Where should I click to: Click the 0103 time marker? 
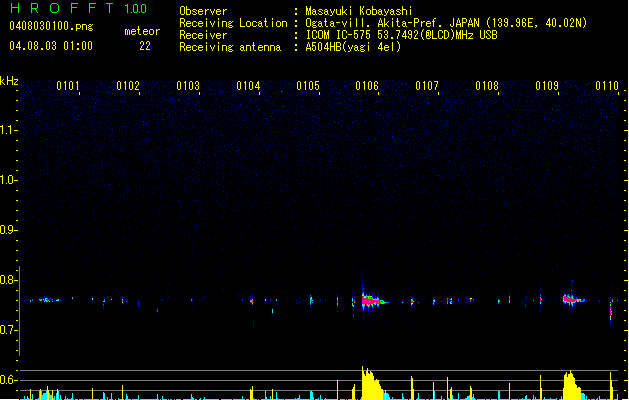pos(188,86)
